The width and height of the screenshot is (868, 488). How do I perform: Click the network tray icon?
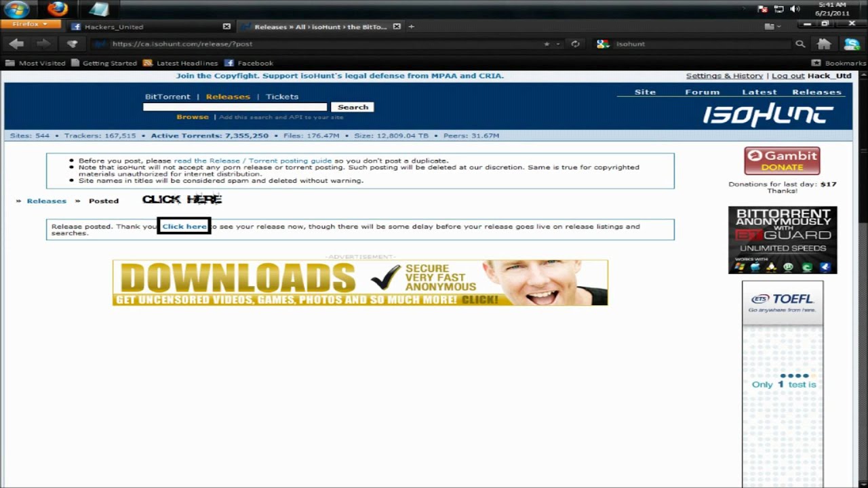pyautogui.click(x=779, y=9)
